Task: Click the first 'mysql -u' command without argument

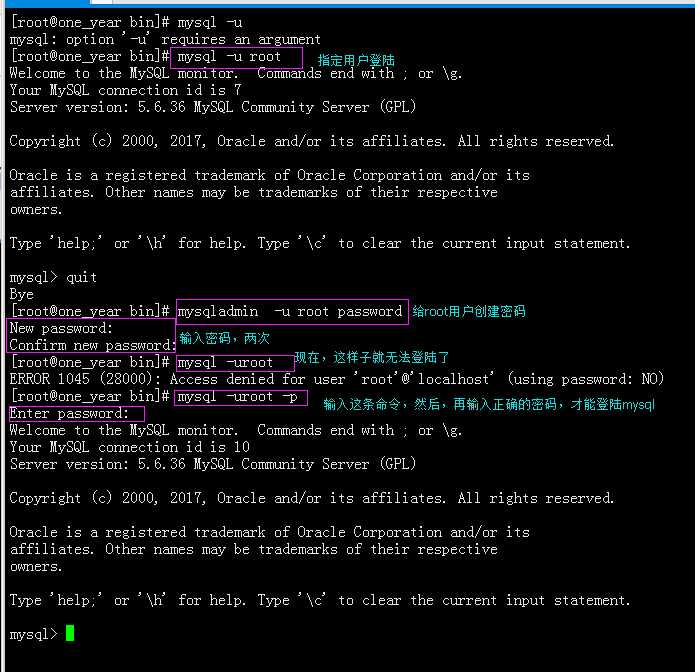Action: click(x=210, y=23)
